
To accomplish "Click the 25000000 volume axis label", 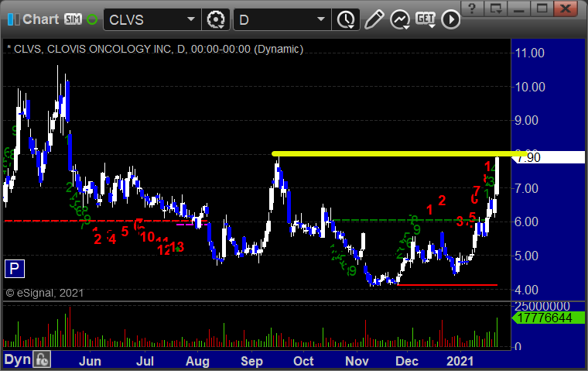I will [x=542, y=306].
